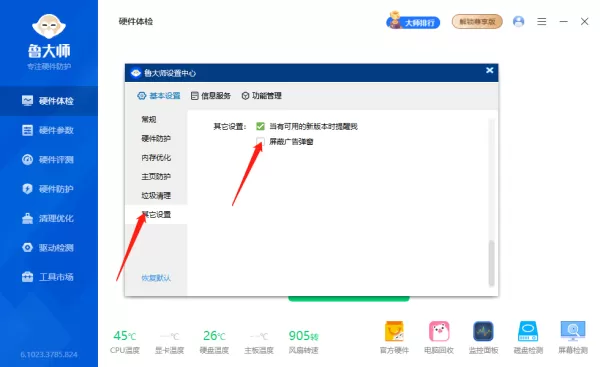The image size is (600, 367).
Task: Launch 官方硬件 shopping tool
Action: tap(394, 338)
